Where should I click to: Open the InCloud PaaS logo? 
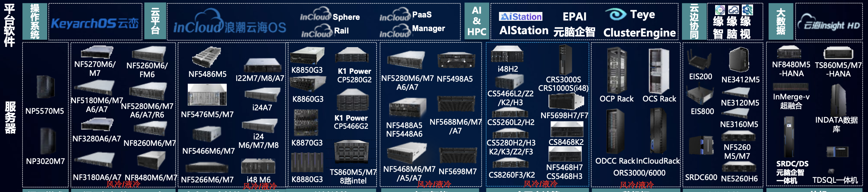pos(405,15)
